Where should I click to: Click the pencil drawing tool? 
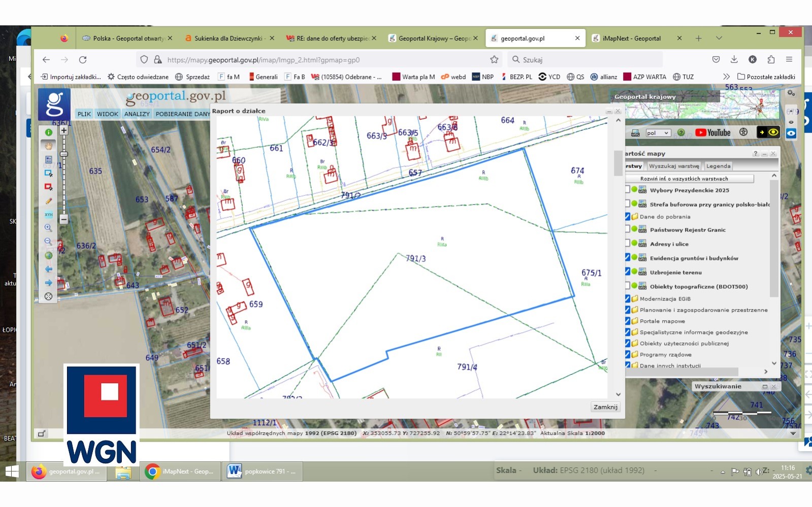[49, 201]
